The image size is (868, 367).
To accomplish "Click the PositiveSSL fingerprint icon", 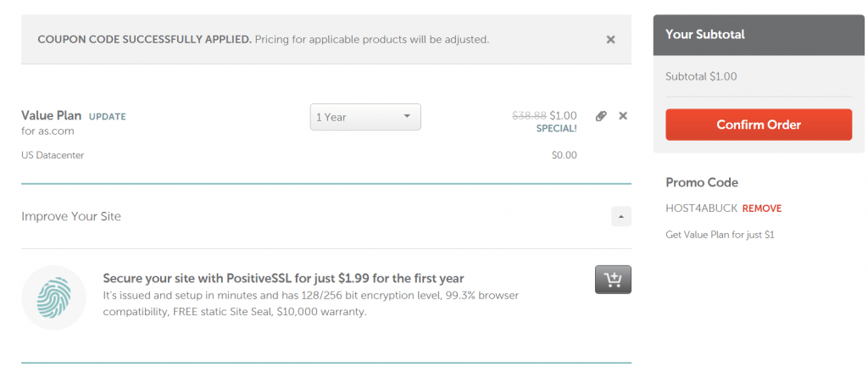I will pos(53,297).
